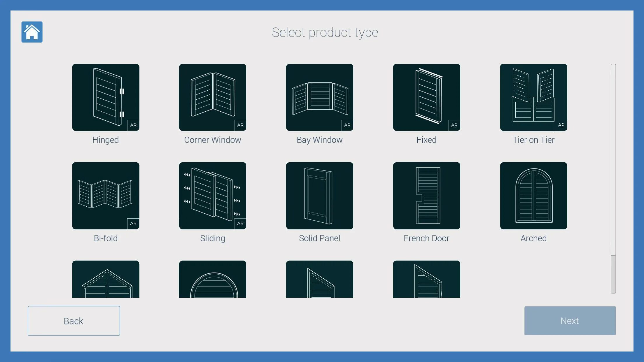Pick the Arched shutter icon
The image size is (644, 362).
click(533, 196)
